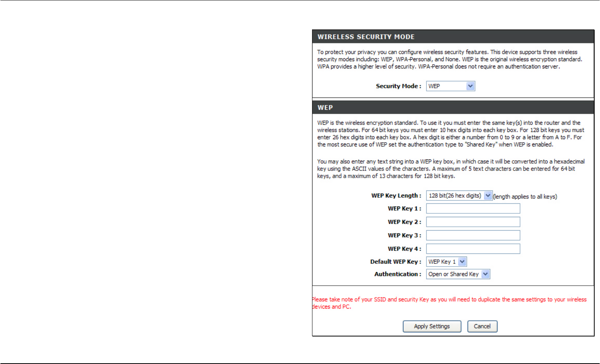Image resolution: width=600 pixels, height=364 pixels.
Task: Click the paragraph starting 'To protect your privacy'
Action: click(450, 59)
